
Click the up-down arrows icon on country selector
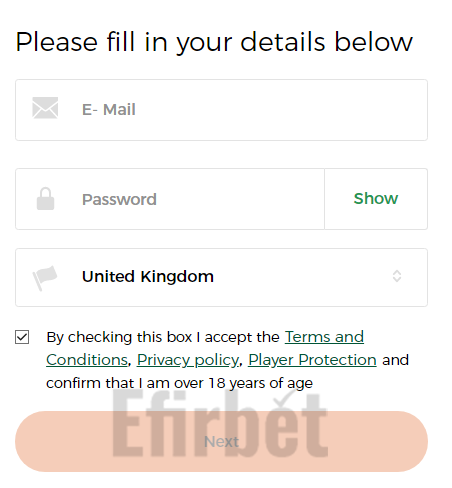click(397, 276)
